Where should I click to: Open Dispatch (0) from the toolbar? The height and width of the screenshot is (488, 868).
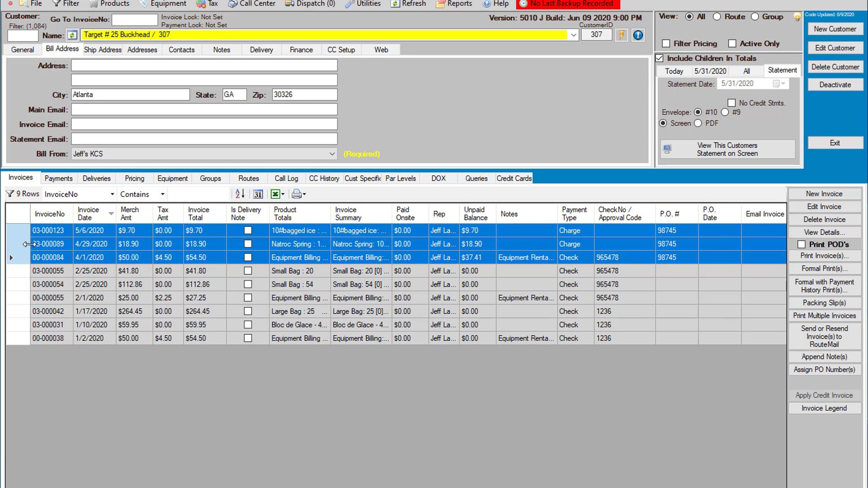310,4
